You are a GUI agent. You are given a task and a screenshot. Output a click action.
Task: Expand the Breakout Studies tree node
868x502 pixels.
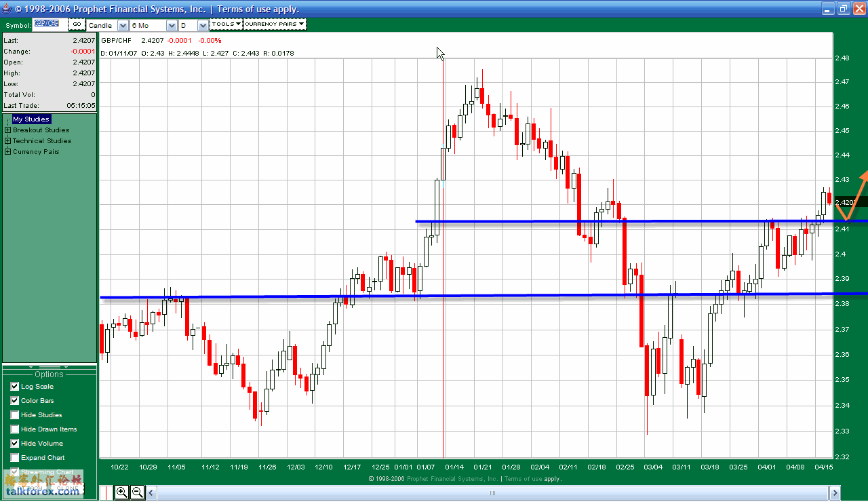tap(7, 130)
